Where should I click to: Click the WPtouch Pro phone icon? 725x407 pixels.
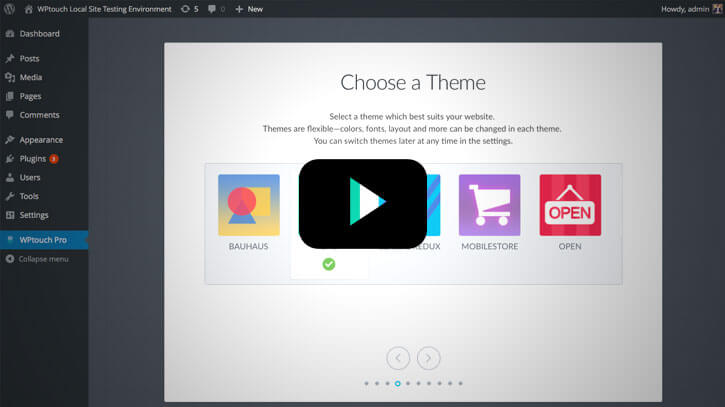pyautogui.click(x=10, y=240)
